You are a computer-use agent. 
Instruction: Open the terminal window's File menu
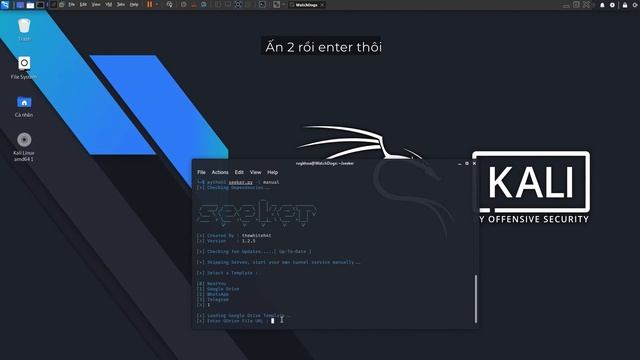[202, 172]
